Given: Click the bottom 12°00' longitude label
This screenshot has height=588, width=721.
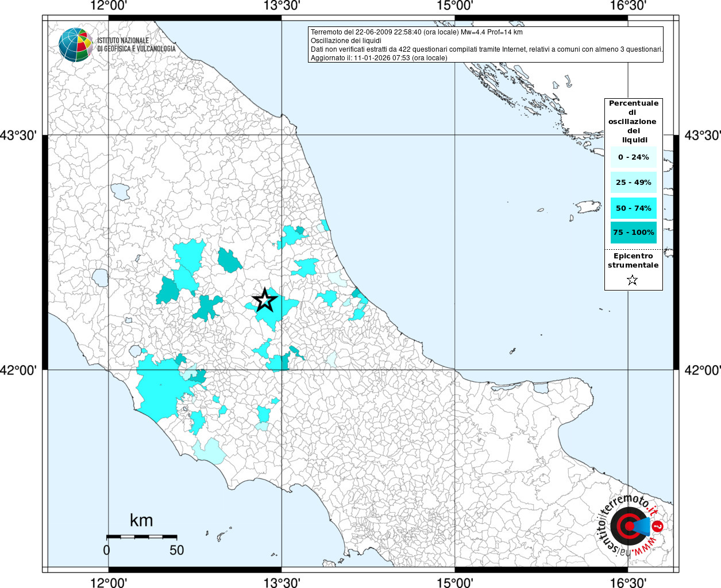Looking at the screenshot, I should pos(109,582).
